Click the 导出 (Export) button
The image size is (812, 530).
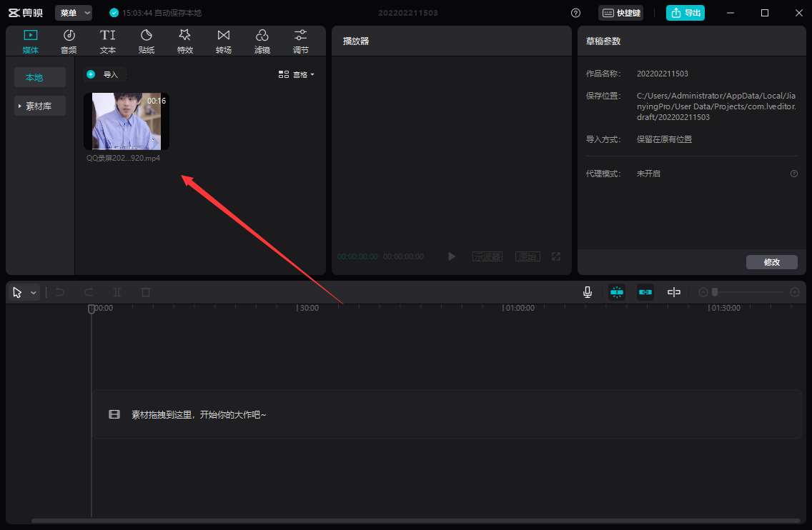685,12
